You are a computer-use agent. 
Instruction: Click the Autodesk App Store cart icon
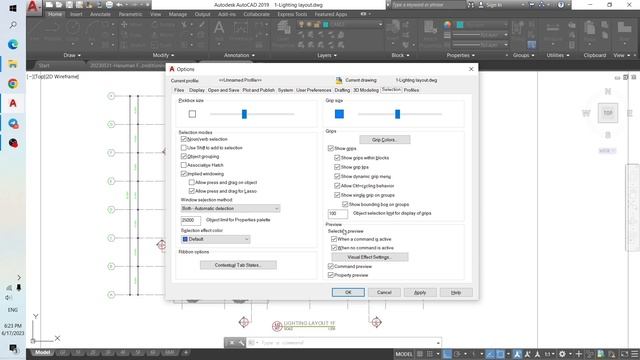coord(531,5)
